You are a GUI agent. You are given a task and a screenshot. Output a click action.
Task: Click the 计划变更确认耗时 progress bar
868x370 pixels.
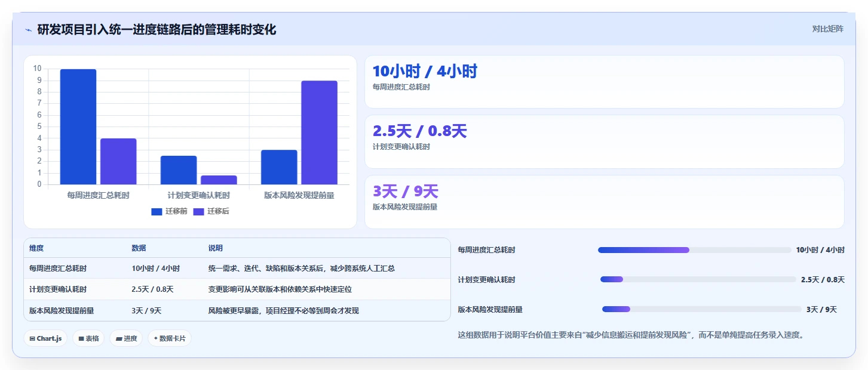click(x=698, y=279)
